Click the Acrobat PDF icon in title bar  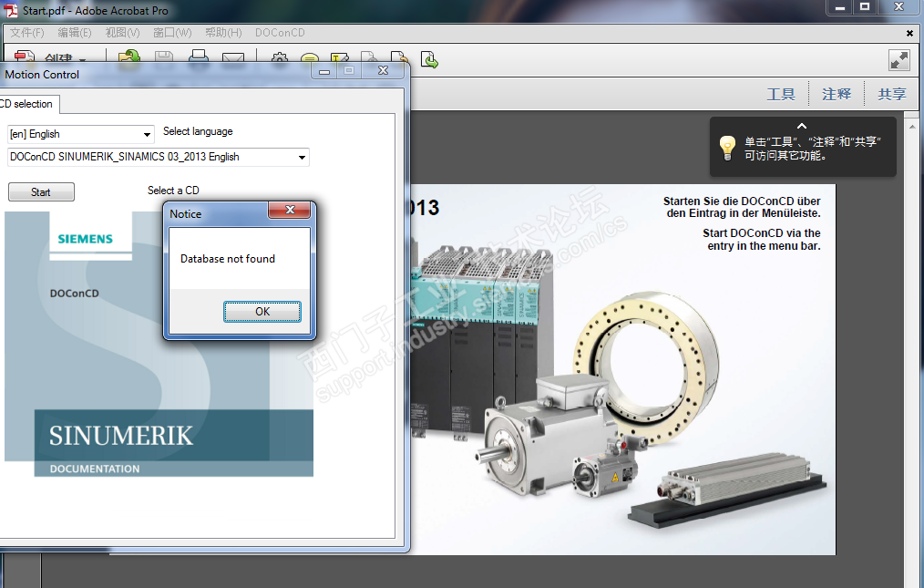[x=11, y=10]
